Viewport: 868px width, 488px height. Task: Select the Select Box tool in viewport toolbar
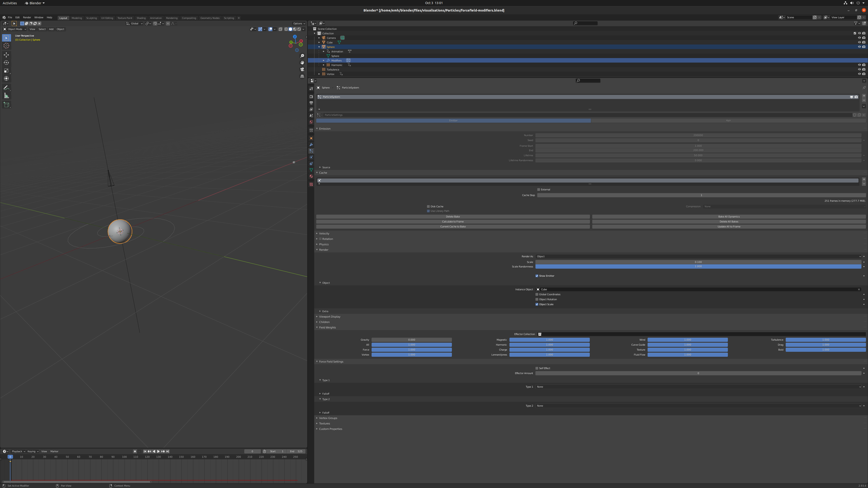tap(6, 38)
